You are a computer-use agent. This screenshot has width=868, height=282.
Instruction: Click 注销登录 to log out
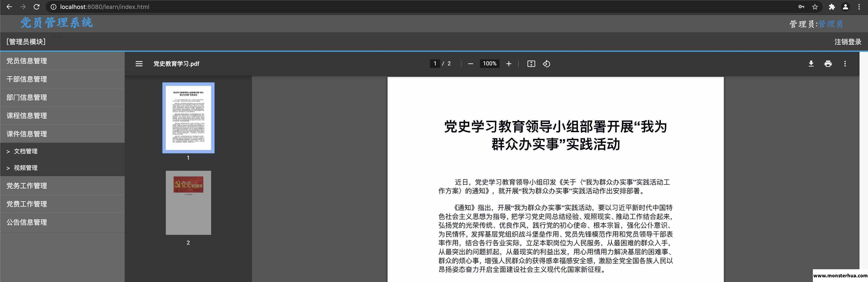[847, 41]
